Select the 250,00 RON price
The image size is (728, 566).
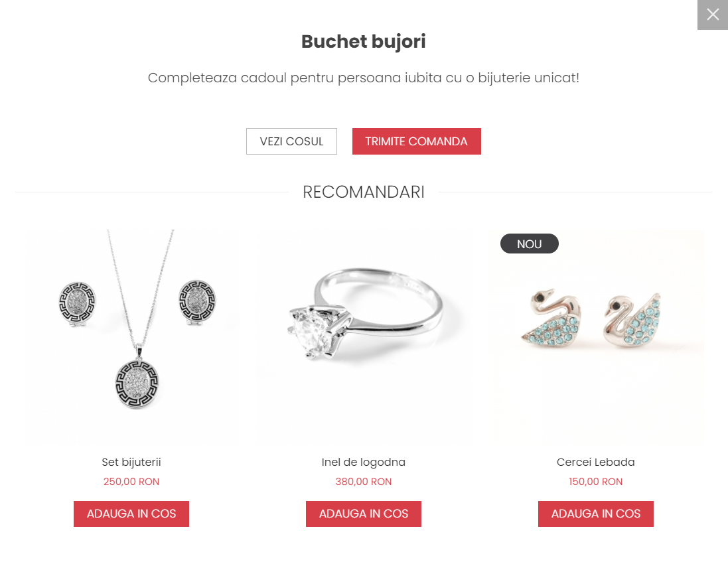point(131,482)
